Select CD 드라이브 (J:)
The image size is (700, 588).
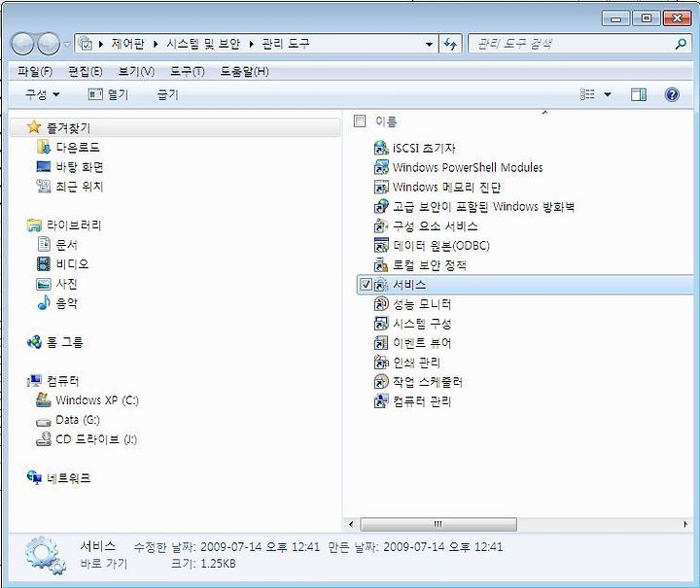coord(87,439)
